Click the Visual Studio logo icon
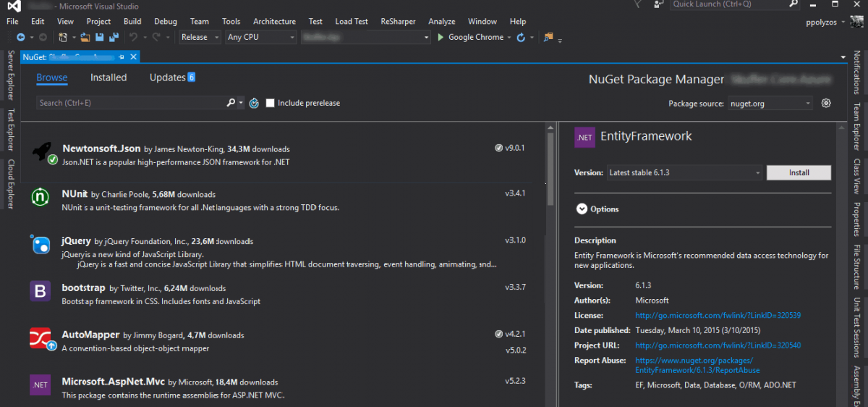 pos(13,7)
